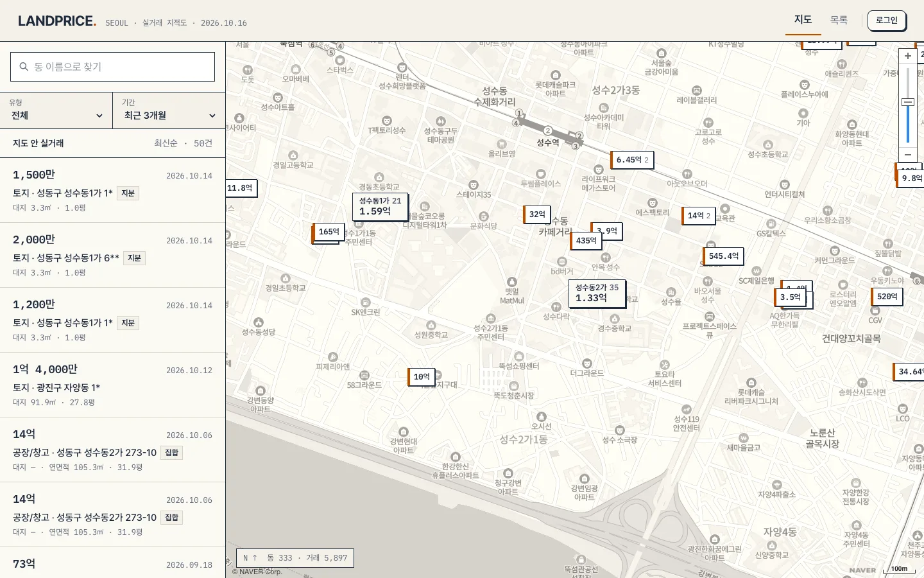Open the 6.45억 clustered price marker
Screen dimensions: 924x578
coord(632,160)
